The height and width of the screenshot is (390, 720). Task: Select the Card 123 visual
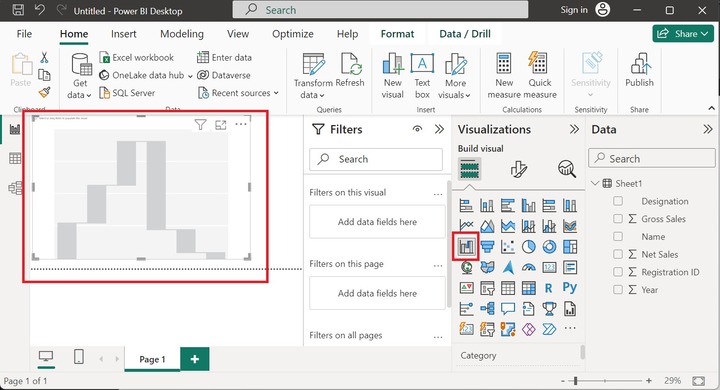point(549,267)
